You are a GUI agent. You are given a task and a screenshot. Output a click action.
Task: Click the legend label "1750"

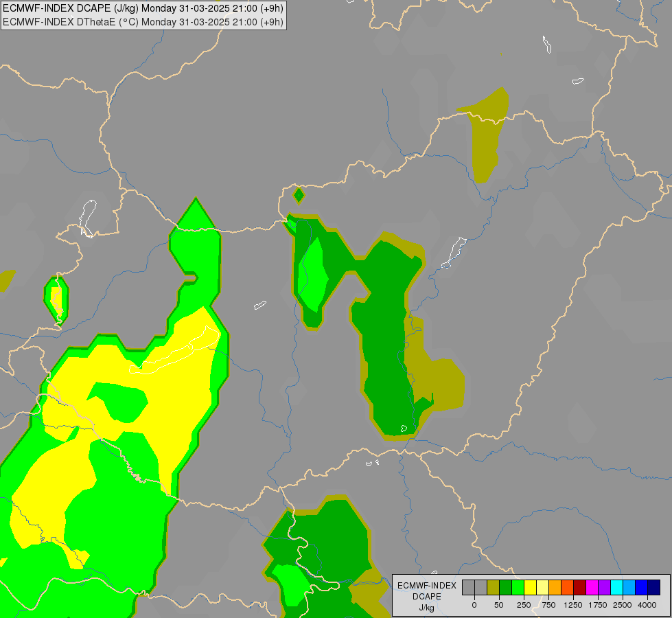pos(597,605)
